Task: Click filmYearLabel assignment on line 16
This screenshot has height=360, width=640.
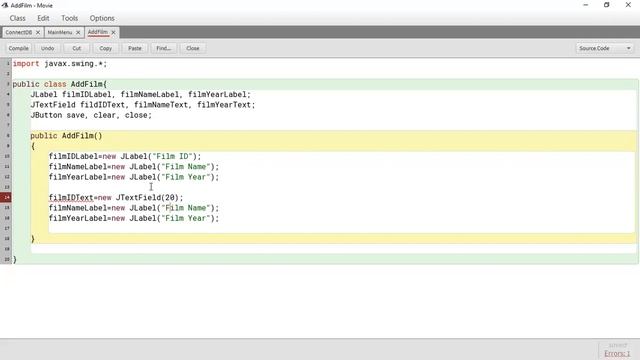Action: (134, 218)
